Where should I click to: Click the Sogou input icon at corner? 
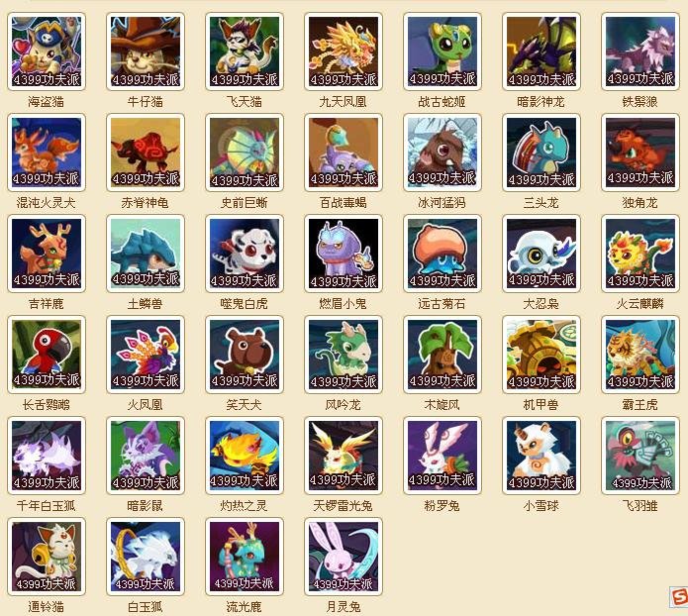[679, 597]
